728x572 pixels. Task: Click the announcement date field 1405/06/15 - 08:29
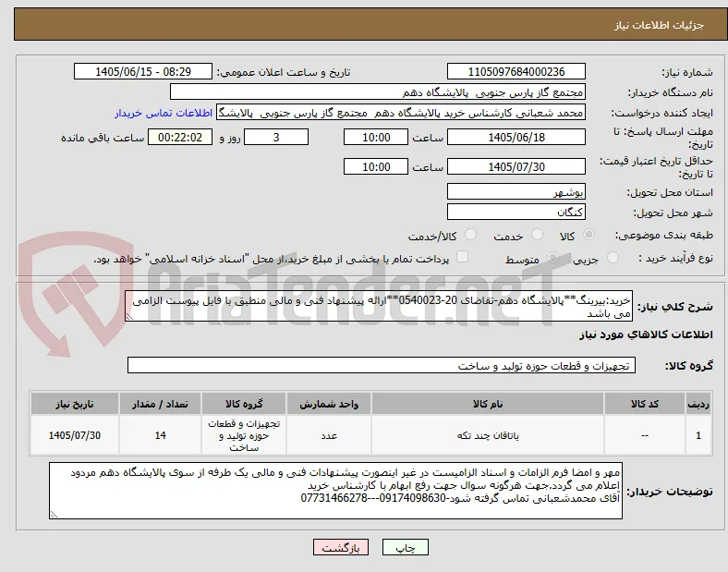(143, 71)
